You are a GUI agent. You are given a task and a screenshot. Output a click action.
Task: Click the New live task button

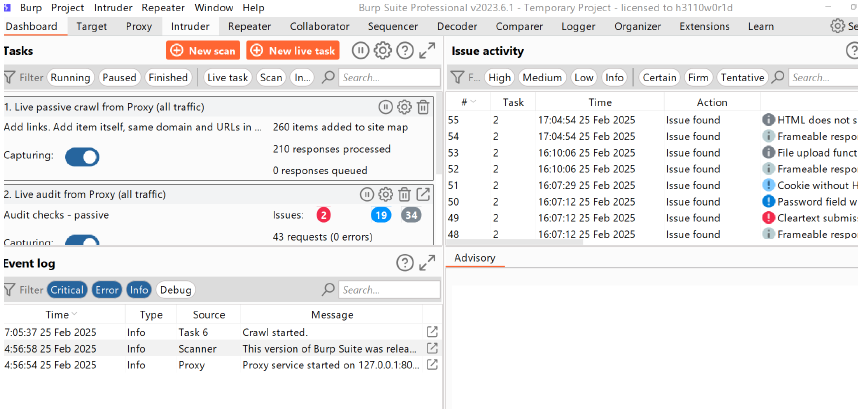click(293, 51)
